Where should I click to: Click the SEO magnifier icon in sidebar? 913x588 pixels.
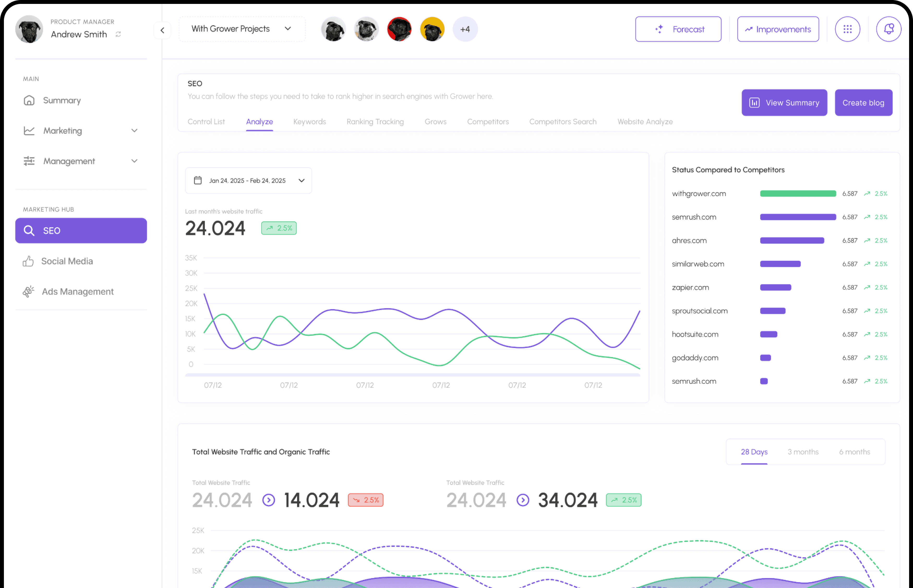[x=29, y=231]
